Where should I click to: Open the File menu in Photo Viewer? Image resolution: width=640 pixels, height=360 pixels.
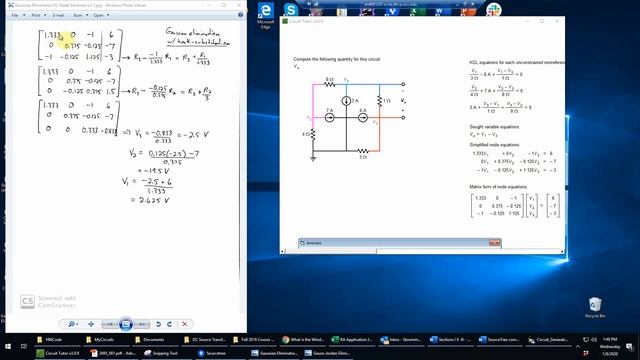click(17, 15)
